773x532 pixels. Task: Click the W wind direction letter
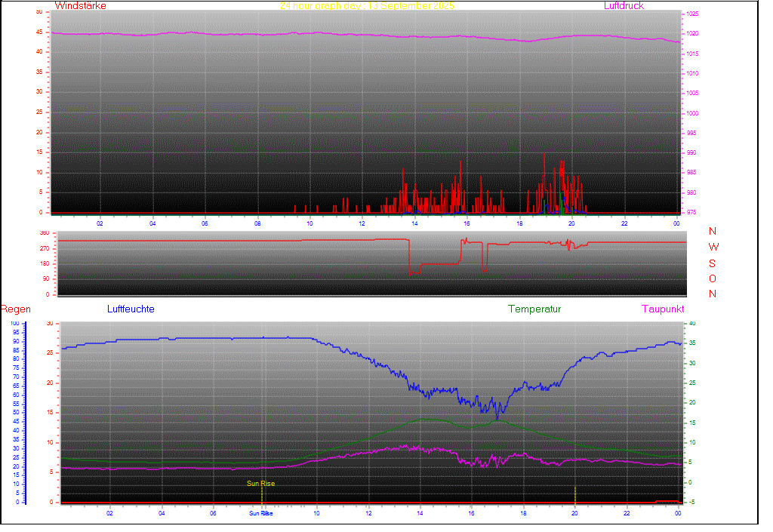[713, 248]
